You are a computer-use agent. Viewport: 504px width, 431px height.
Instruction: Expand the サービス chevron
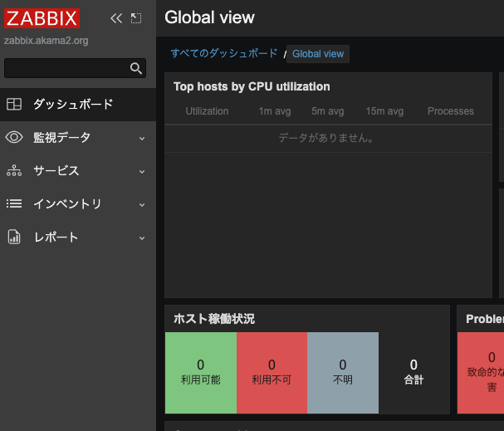pos(142,172)
